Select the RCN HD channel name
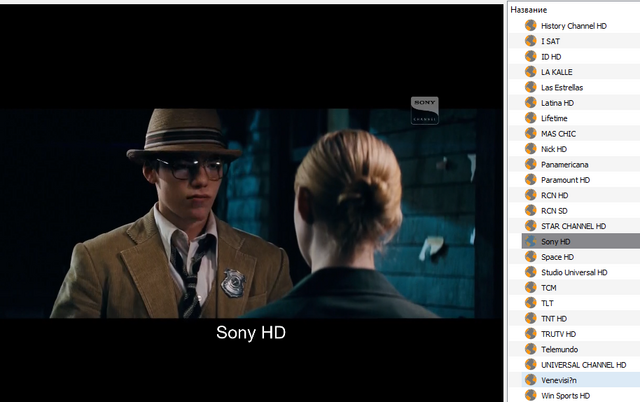The height and width of the screenshot is (402, 640). (x=554, y=195)
